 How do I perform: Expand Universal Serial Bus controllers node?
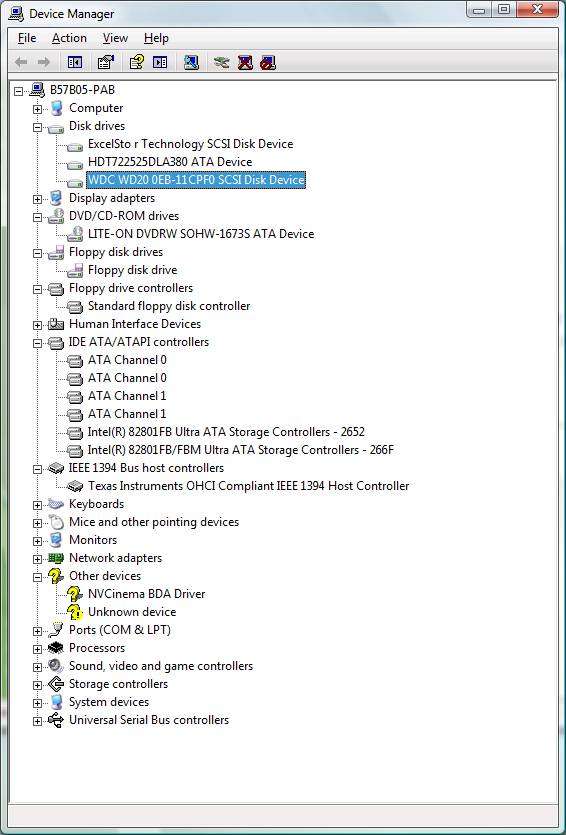(x=37, y=721)
